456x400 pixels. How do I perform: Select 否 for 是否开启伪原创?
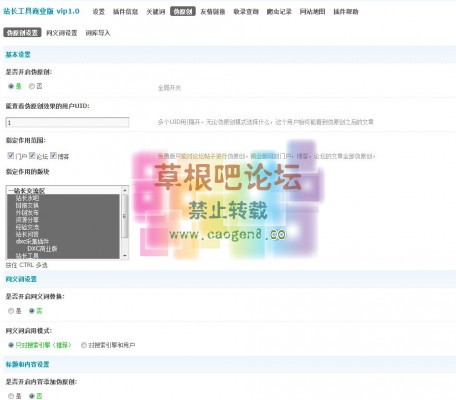(x=32, y=86)
